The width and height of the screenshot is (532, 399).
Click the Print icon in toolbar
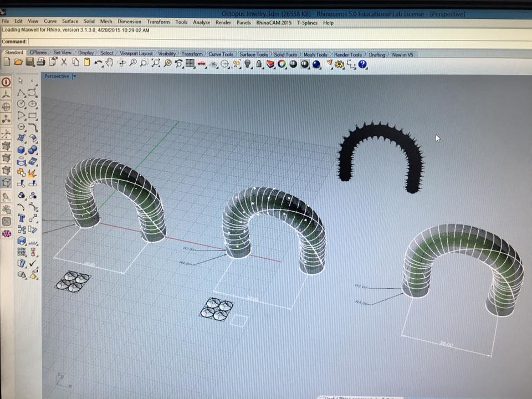click(x=41, y=62)
